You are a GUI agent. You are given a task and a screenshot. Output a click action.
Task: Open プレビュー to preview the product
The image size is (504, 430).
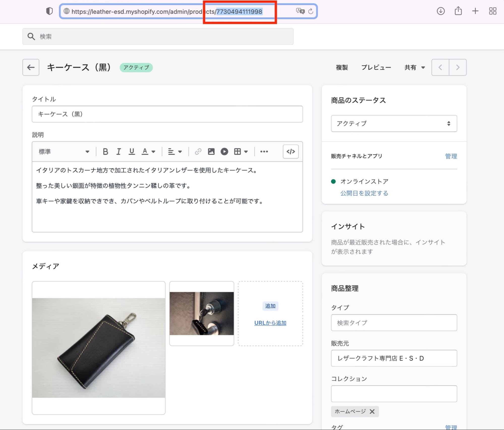(376, 67)
